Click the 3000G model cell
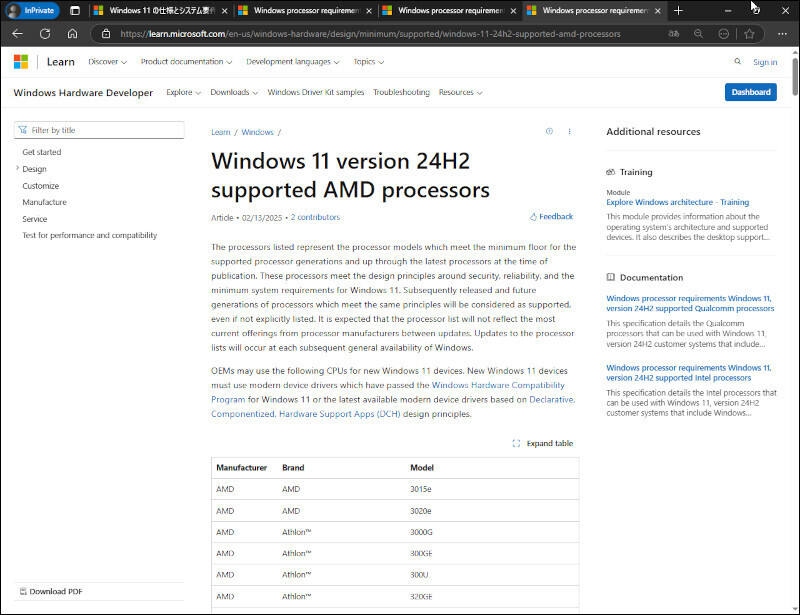Viewport: 800px width, 615px height. 421,532
